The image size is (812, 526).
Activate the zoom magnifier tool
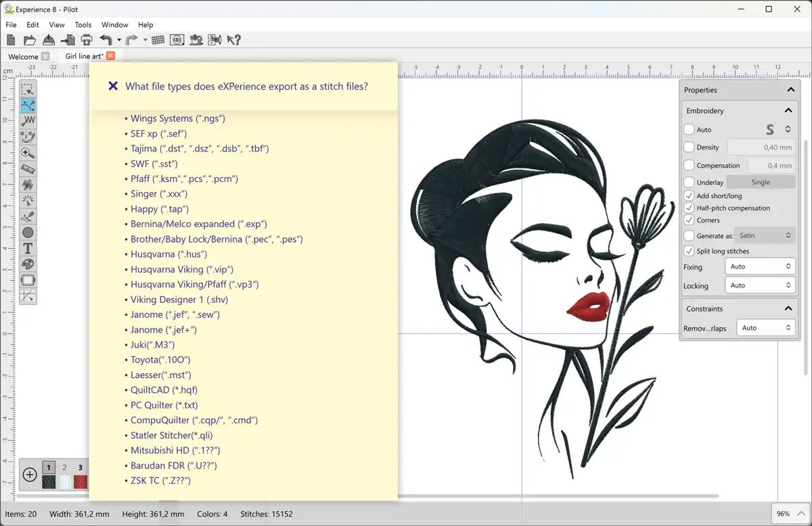pyautogui.click(x=28, y=153)
